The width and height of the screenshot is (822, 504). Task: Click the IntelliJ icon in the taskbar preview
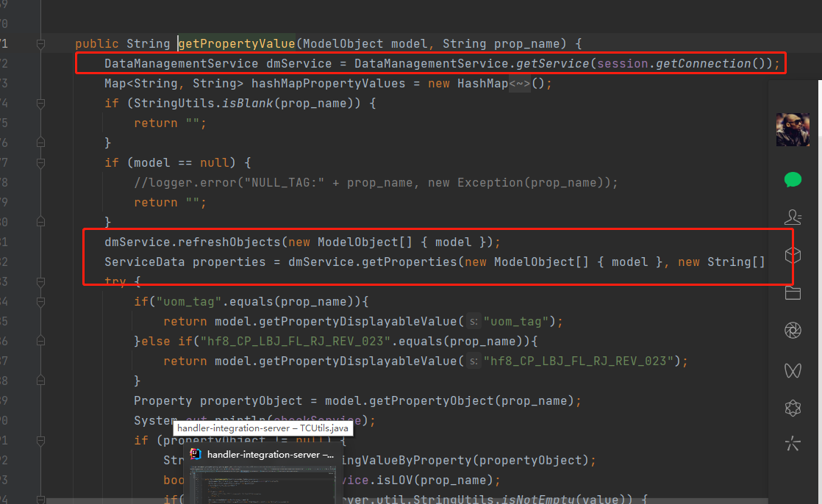tap(196, 454)
